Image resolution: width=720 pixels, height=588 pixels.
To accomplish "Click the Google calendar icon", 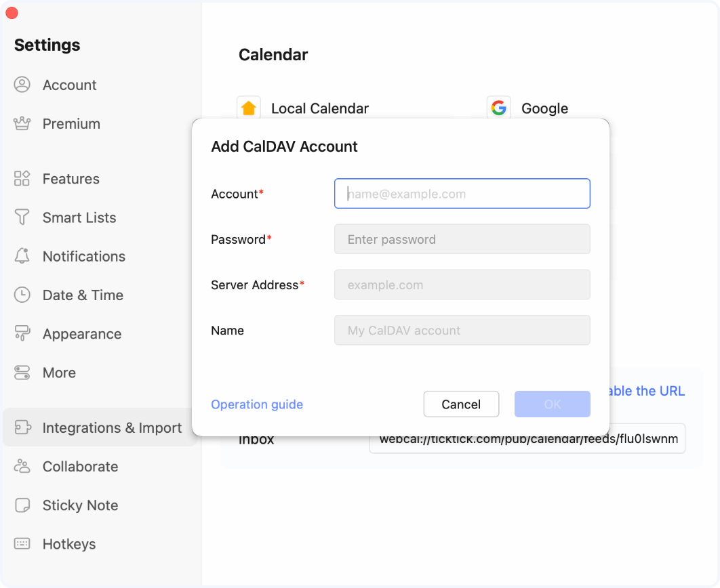I will point(498,107).
